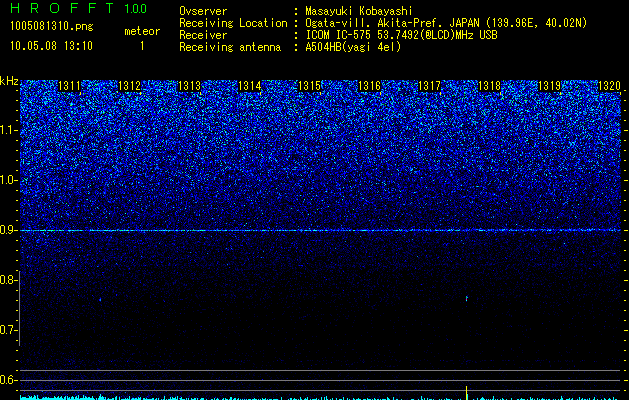Click the yellow spike in the bottom power graph
Viewport: 629px width, 400px height.
point(467,393)
